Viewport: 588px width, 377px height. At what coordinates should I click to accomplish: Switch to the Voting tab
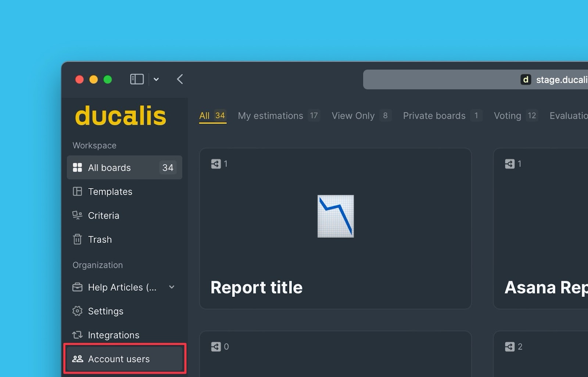point(507,116)
